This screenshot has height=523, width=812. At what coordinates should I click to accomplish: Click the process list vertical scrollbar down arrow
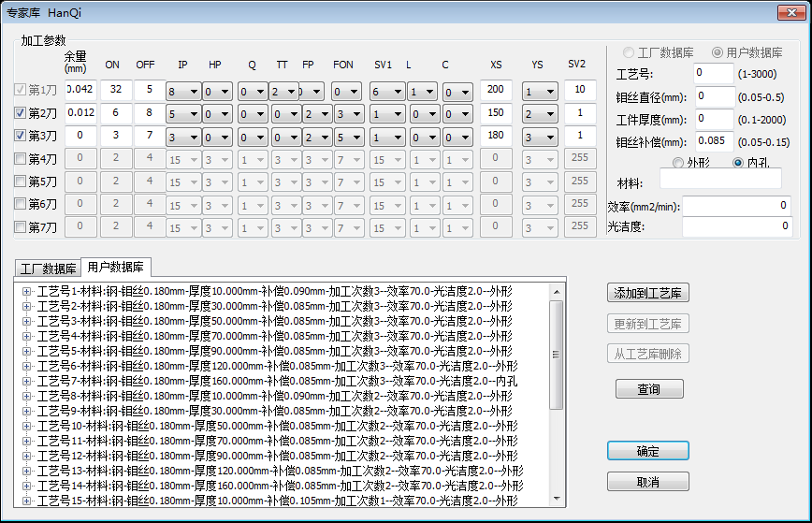pyautogui.click(x=557, y=498)
